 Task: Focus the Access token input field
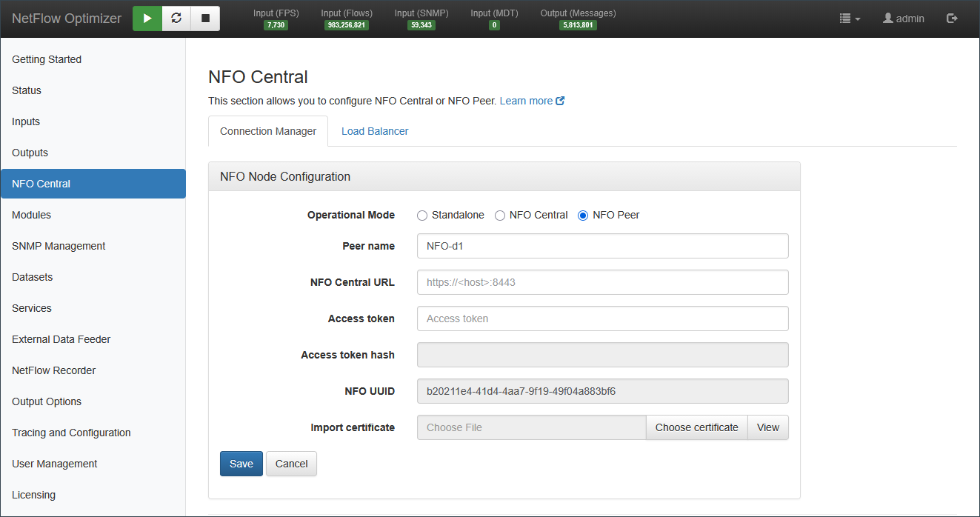[602, 318]
